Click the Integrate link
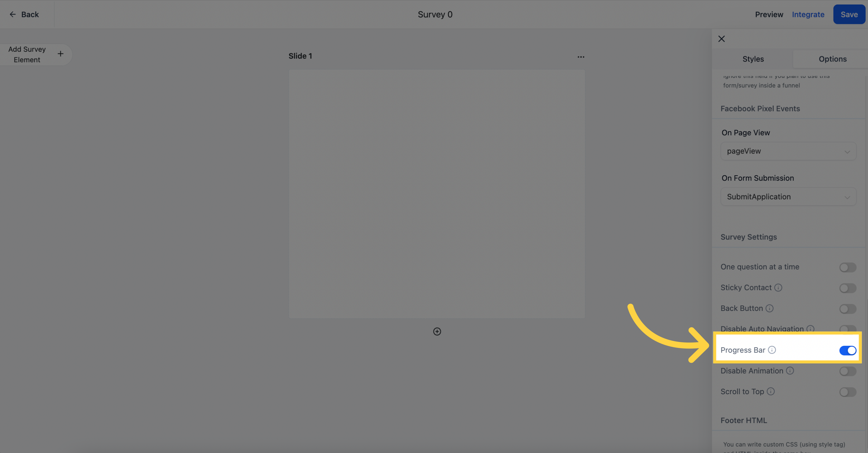The height and width of the screenshot is (453, 868). pos(808,14)
